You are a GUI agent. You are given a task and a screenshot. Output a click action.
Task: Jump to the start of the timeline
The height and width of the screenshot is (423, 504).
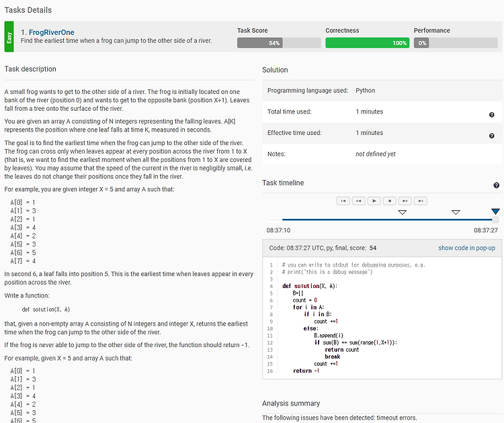coord(343,201)
